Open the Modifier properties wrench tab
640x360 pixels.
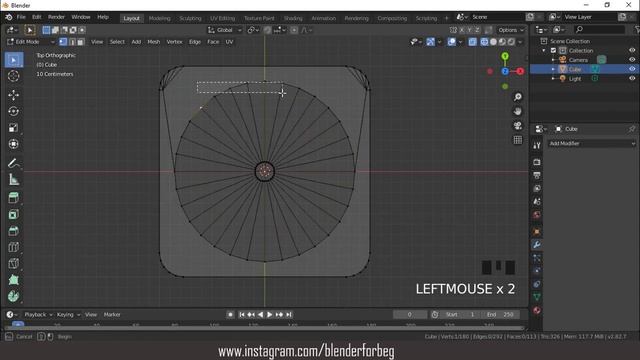[537, 244]
